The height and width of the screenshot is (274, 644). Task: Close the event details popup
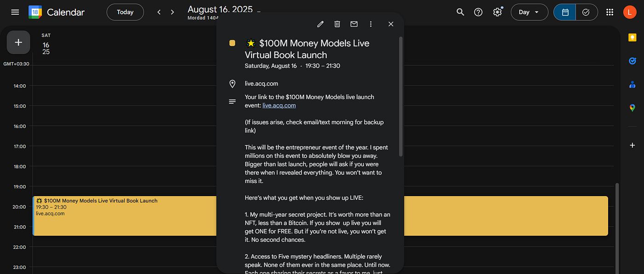click(391, 24)
